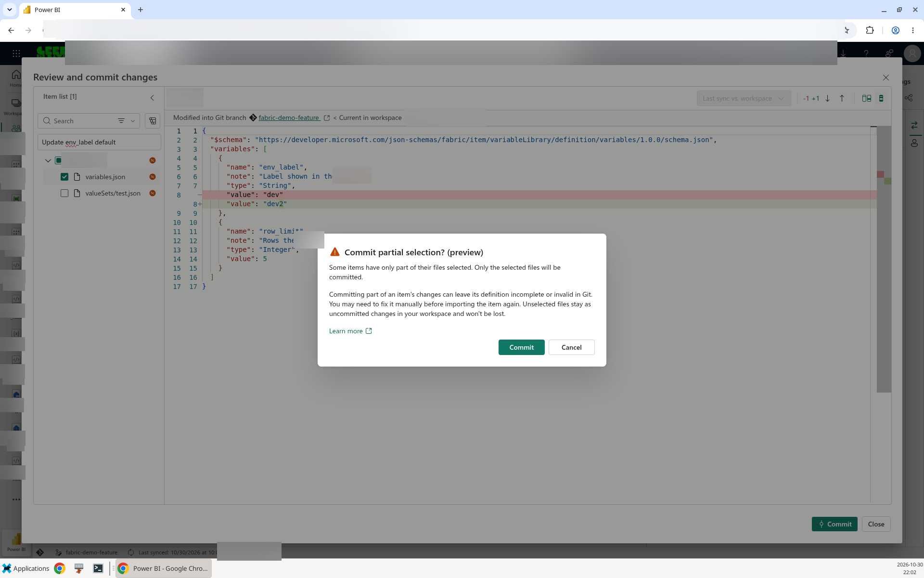Click the modified status badge on valueSets/test.json
The width and height of the screenshot is (924, 578).
pyautogui.click(x=153, y=193)
